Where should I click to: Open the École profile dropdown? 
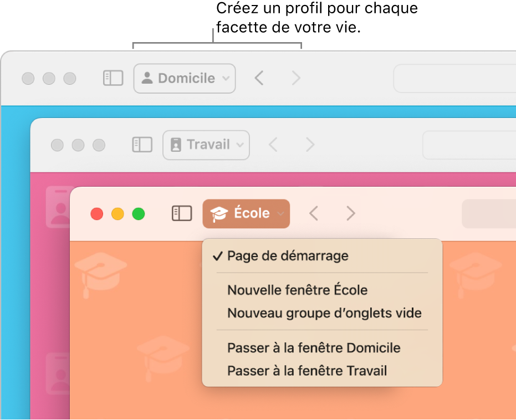tap(246, 213)
